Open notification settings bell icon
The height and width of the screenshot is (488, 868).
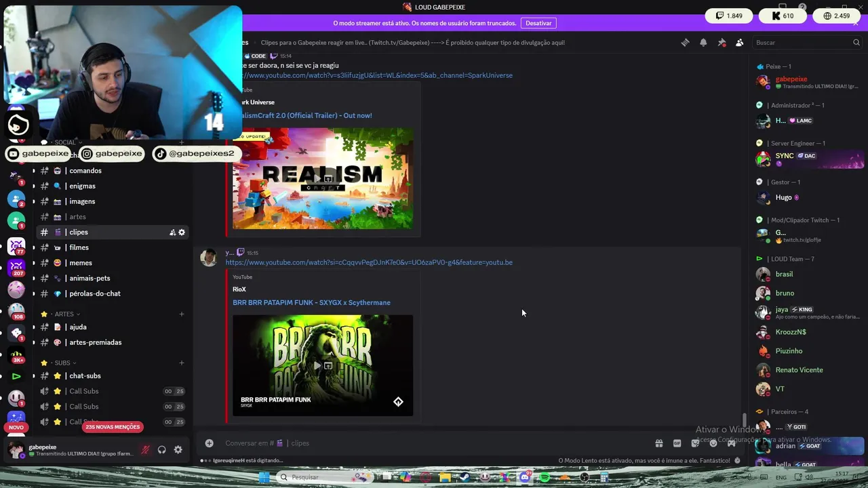(x=703, y=43)
